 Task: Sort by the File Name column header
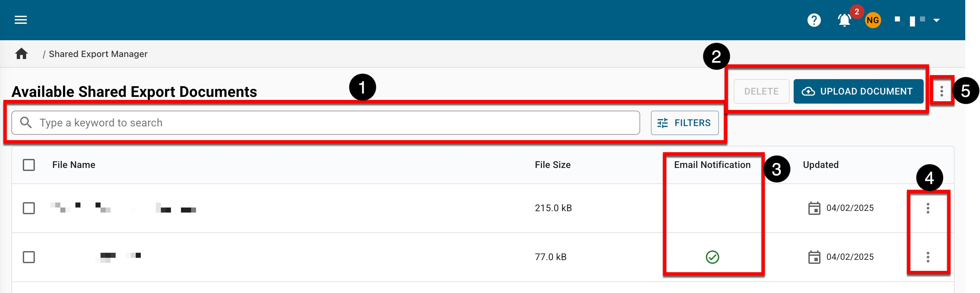pyautogui.click(x=74, y=165)
